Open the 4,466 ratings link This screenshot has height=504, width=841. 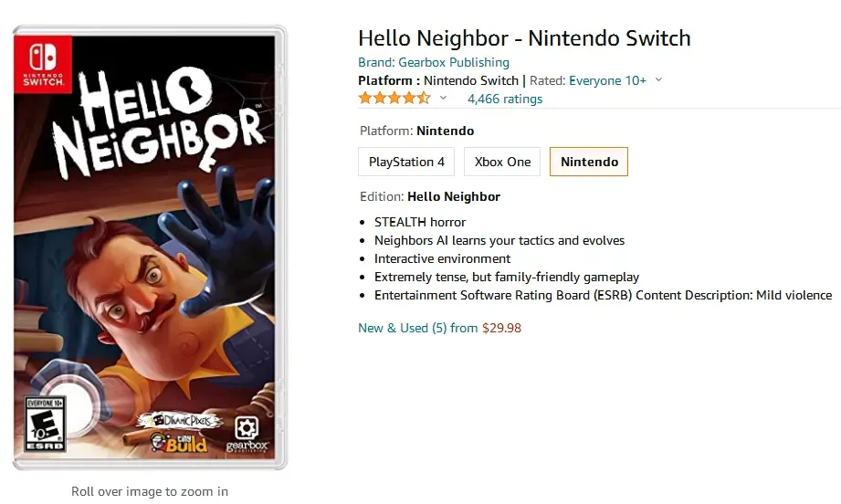[505, 99]
